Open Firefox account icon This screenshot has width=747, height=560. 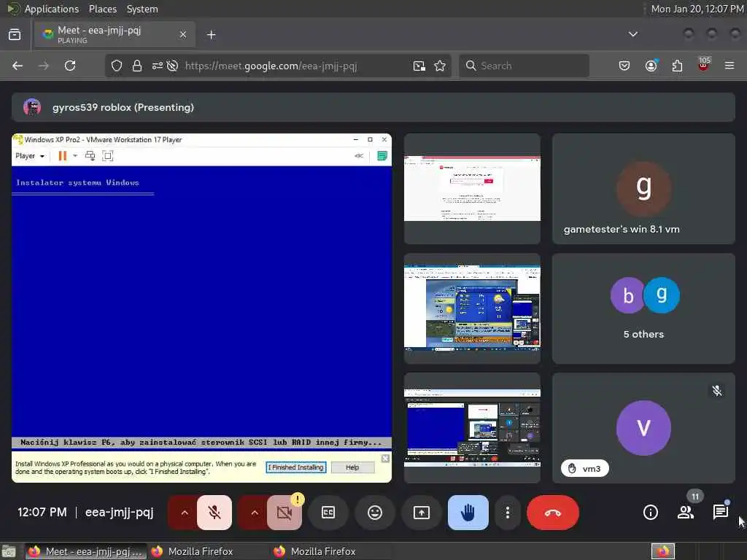651,66
